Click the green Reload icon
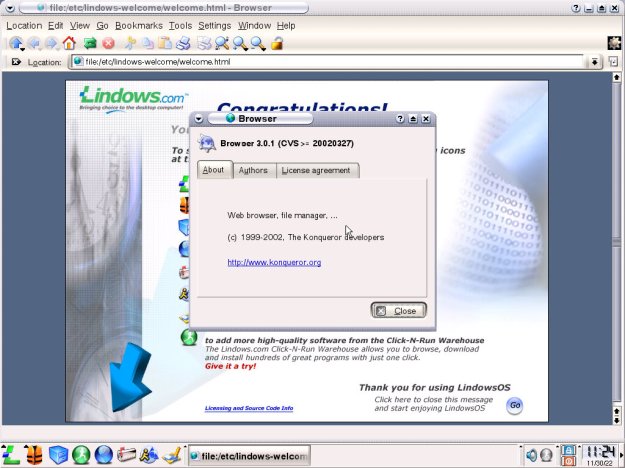This screenshot has height=468, width=625. coord(90,43)
